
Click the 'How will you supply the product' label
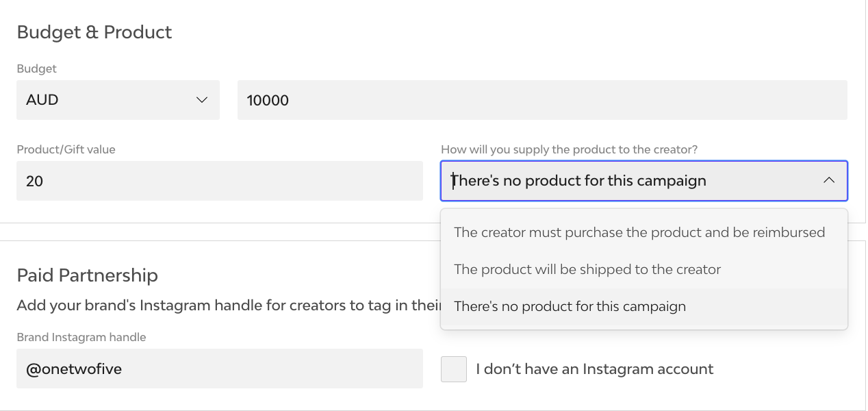[x=569, y=149]
